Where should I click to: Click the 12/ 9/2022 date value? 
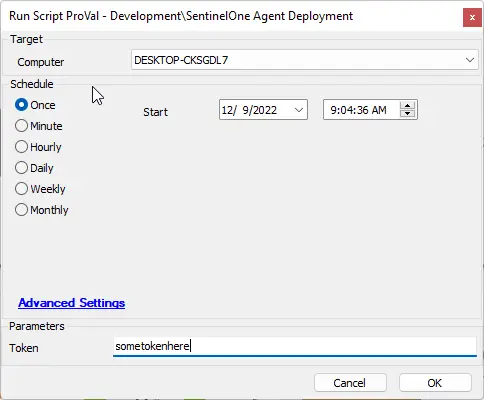click(x=249, y=110)
